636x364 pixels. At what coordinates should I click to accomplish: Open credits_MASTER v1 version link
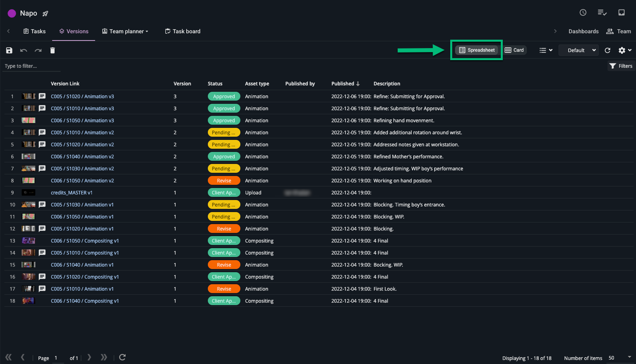[71, 192]
